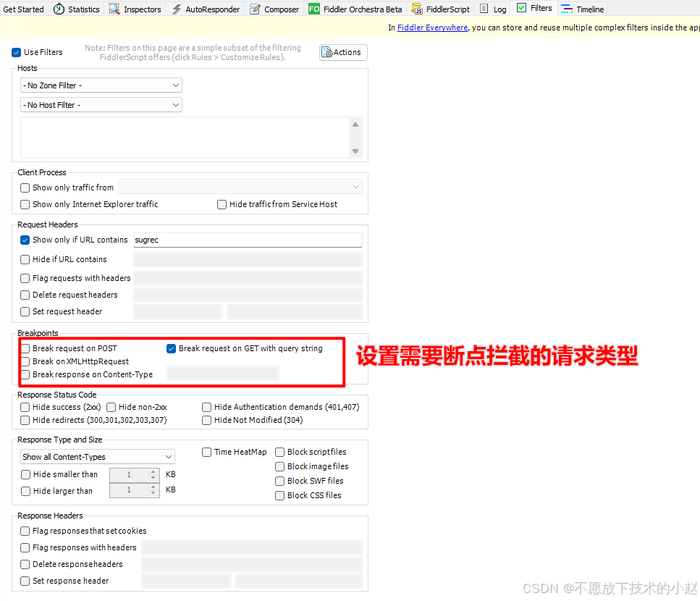Check Block scriptfiles option
The image size is (700, 601).
280,453
